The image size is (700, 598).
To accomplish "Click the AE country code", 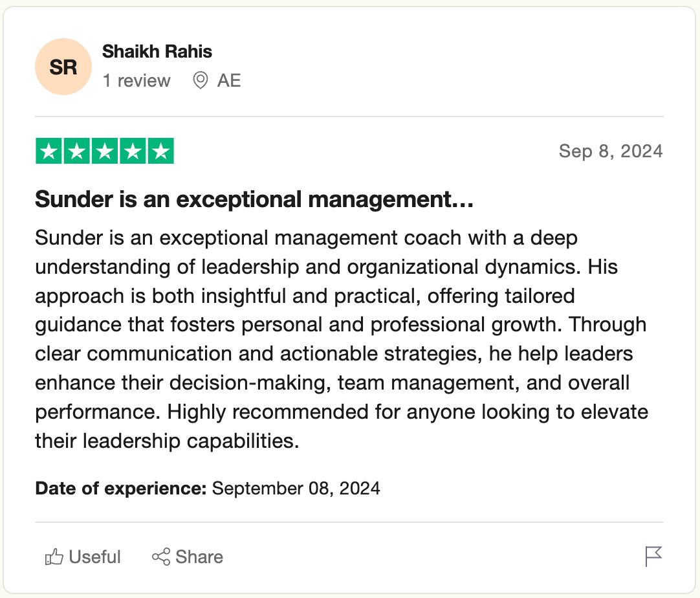I will point(229,81).
